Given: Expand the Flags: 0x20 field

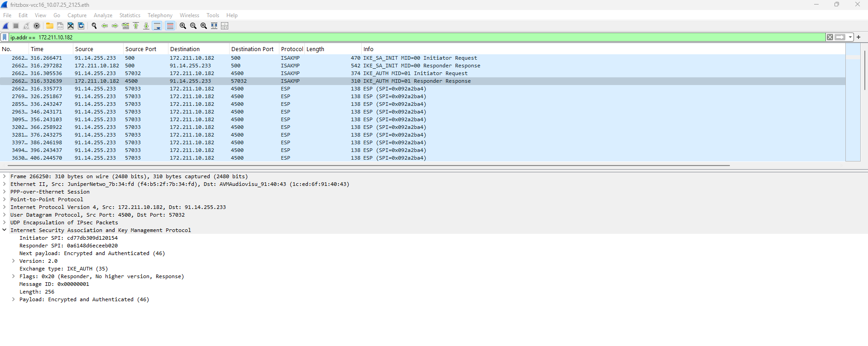Looking at the screenshot, I should [x=14, y=276].
